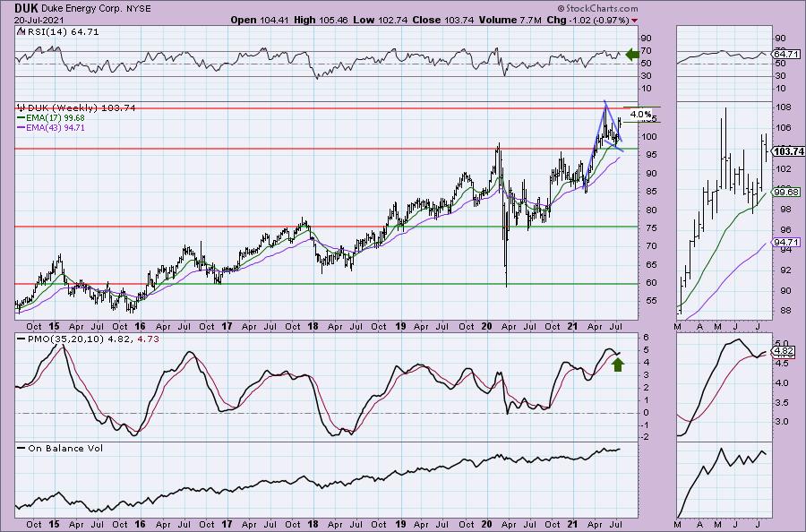Image resolution: width=806 pixels, height=532 pixels.
Task: Click year 16 on the bottom time axis
Action: pyautogui.click(x=139, y=524)
